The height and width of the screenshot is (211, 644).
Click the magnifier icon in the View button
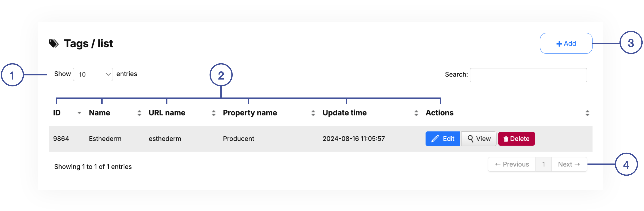click(x=470, y=139)
